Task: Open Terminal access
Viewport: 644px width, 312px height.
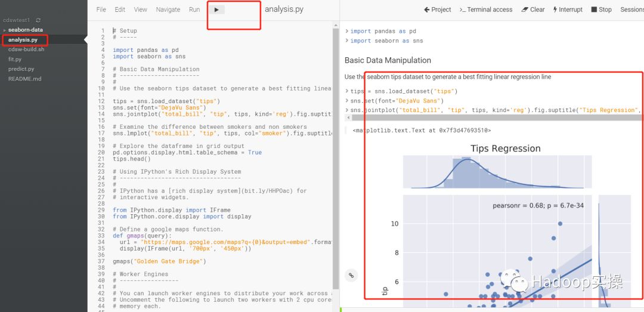Action: coord(486,10)
